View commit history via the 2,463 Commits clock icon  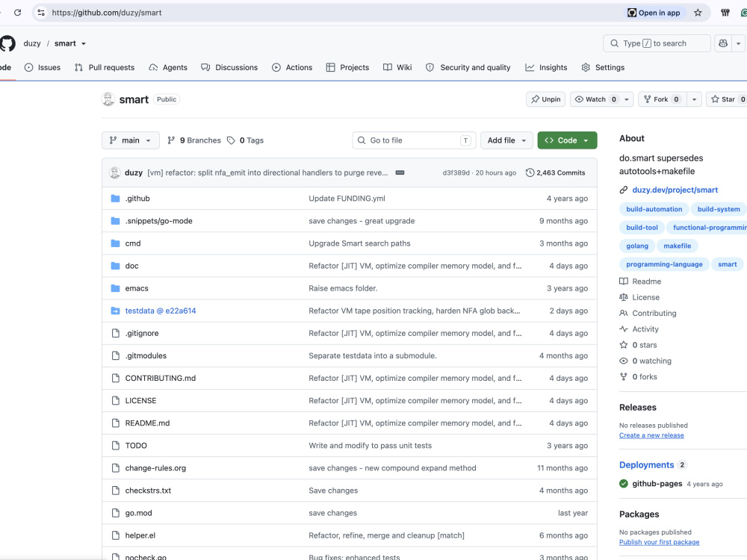[x=530, y=173]
